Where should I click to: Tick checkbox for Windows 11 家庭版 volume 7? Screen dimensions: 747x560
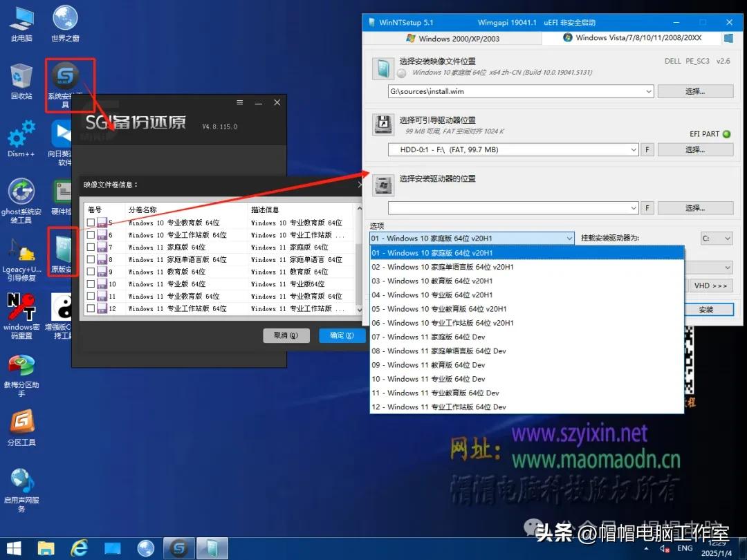coord(91,248)
